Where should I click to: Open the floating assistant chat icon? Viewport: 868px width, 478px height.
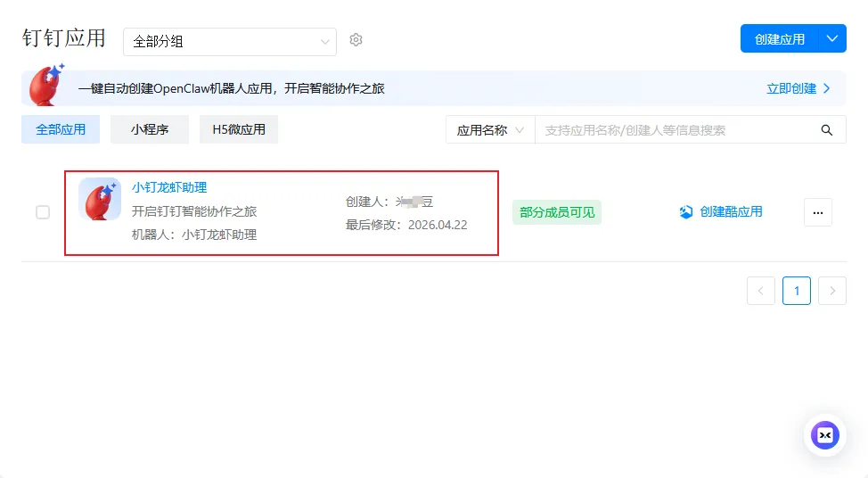tap(825, 435)
